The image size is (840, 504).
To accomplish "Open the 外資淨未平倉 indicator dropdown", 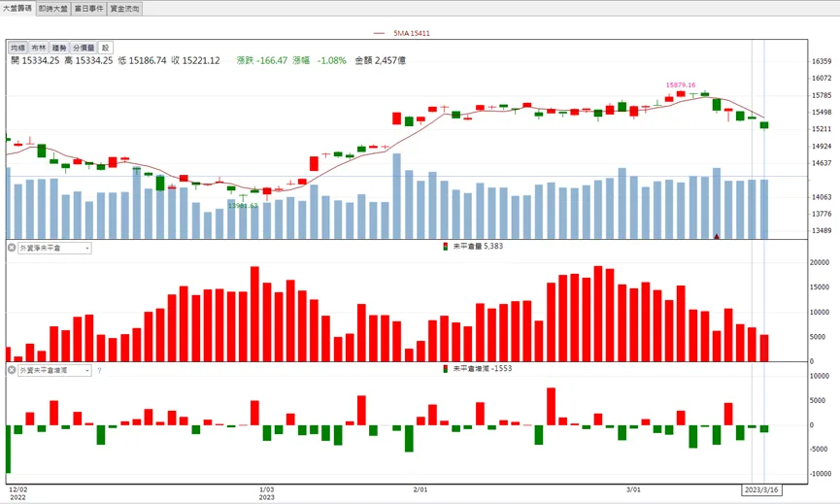I will [54, 248].
